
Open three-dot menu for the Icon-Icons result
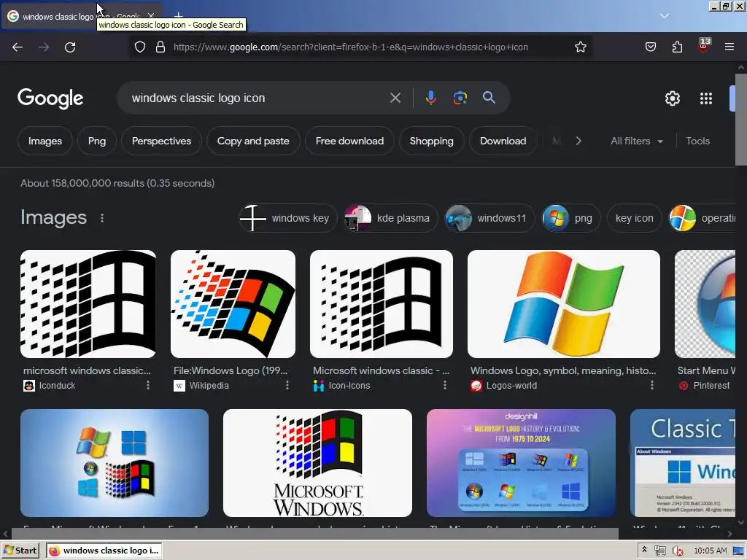tap(445, 385)
